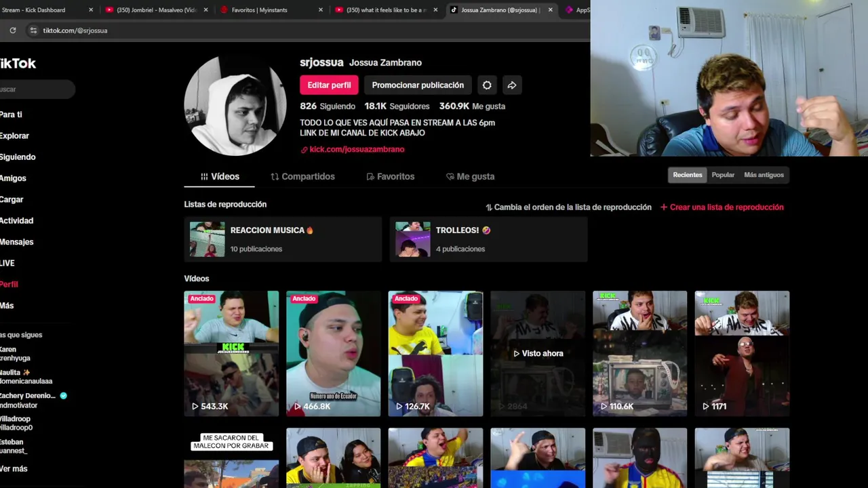The width and height of the screenshot is (868, 488).
Task: Expand Ver más followed accounts
Action: [14, 469]
